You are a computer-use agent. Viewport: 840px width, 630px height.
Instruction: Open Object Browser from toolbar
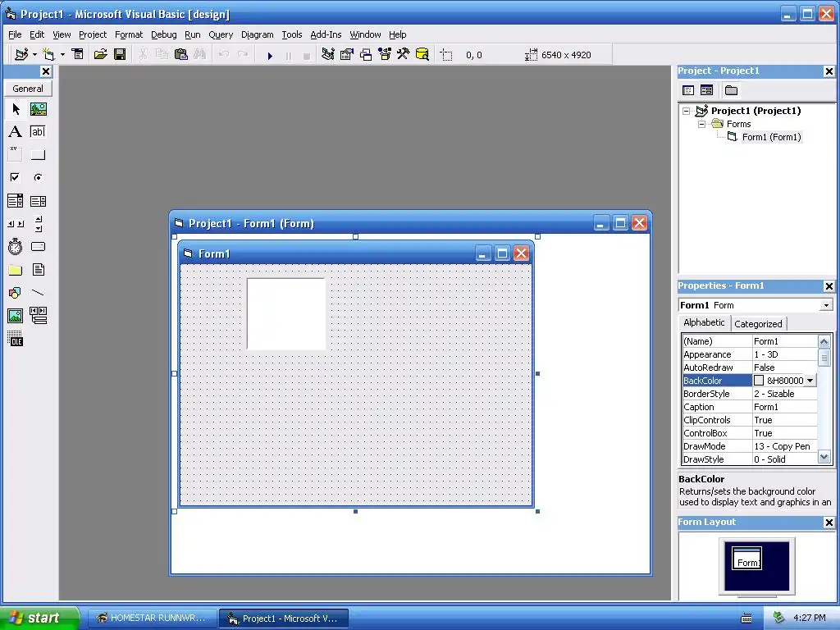[x=385, y=54]
